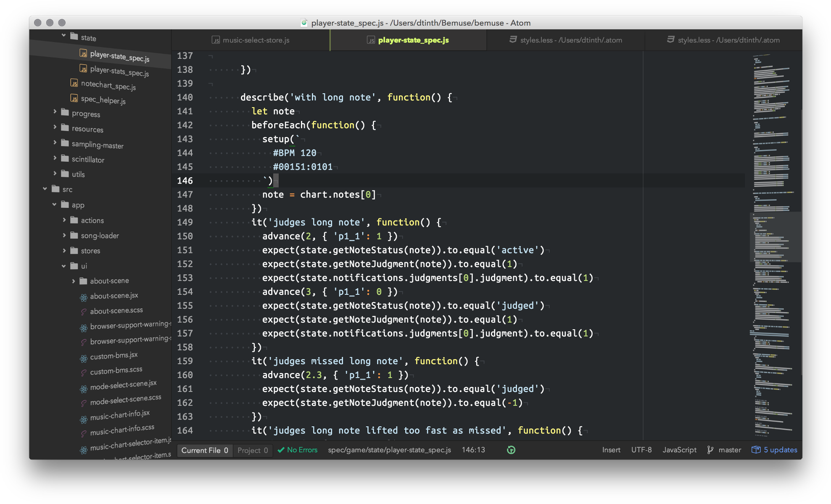Open spec_helper.js in the tree
Viewport: 831px width, 504px height.
[103, 100]
